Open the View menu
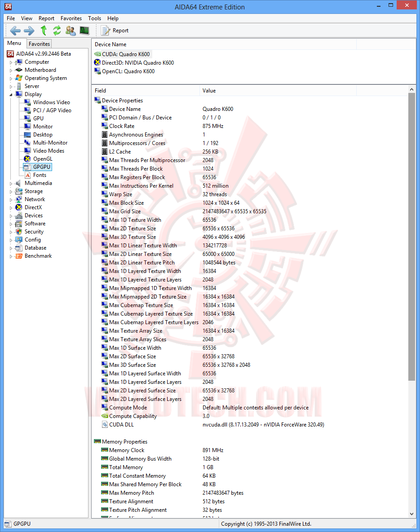420x532 pixels. coord(27,18)
